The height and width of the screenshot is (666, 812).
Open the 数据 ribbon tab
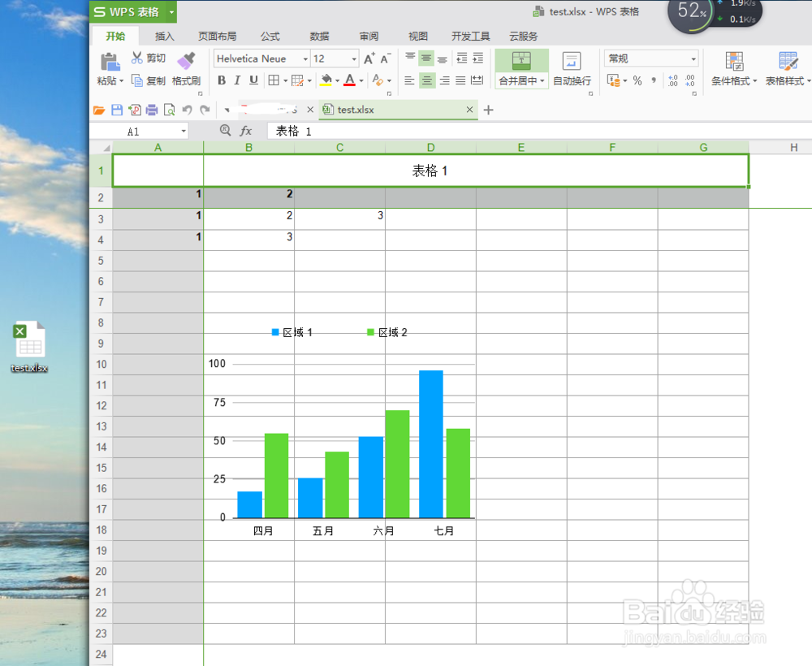[318, 36]
